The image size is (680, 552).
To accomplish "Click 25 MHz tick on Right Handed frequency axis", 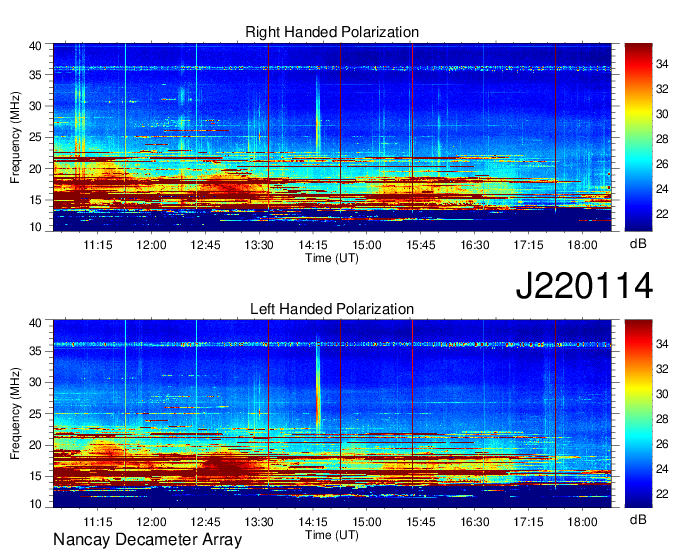I will point(35,137).
